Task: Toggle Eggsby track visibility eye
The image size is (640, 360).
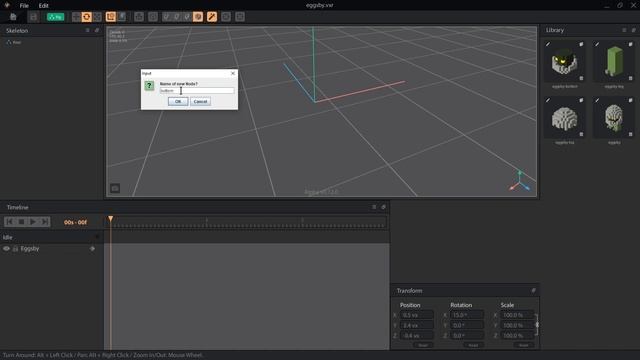Action: click(6, 249)
